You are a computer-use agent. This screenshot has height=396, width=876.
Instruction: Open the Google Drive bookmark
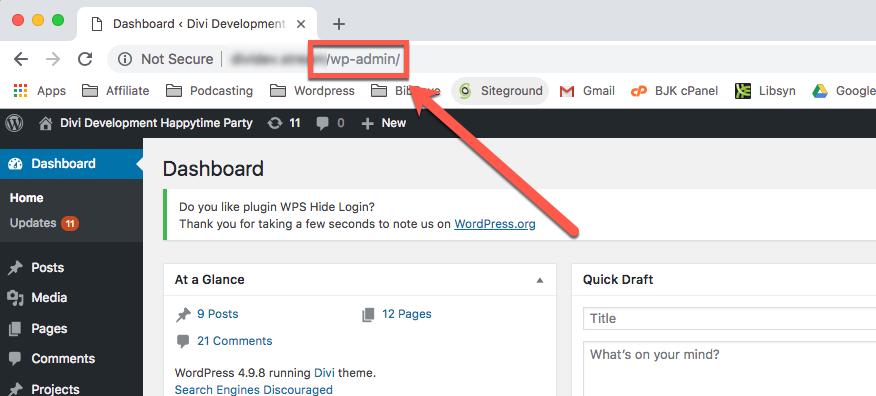pyautogui.click(x=844, y=91)
